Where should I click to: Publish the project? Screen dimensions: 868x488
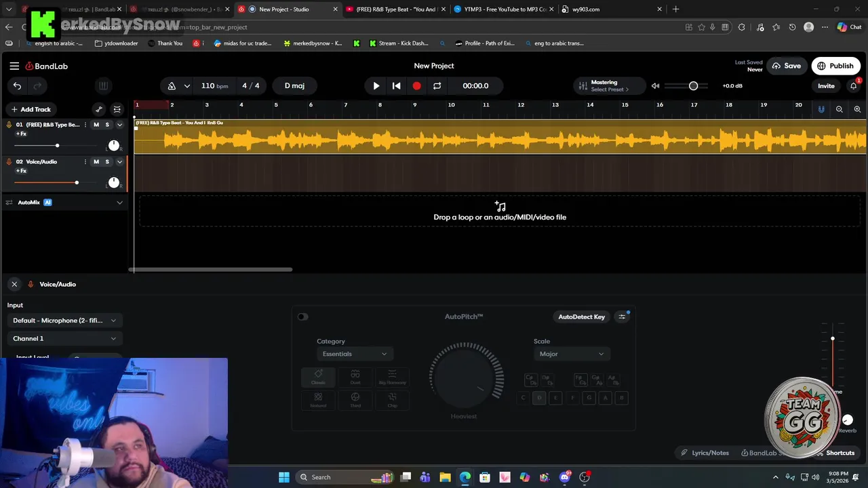point(835,66)
